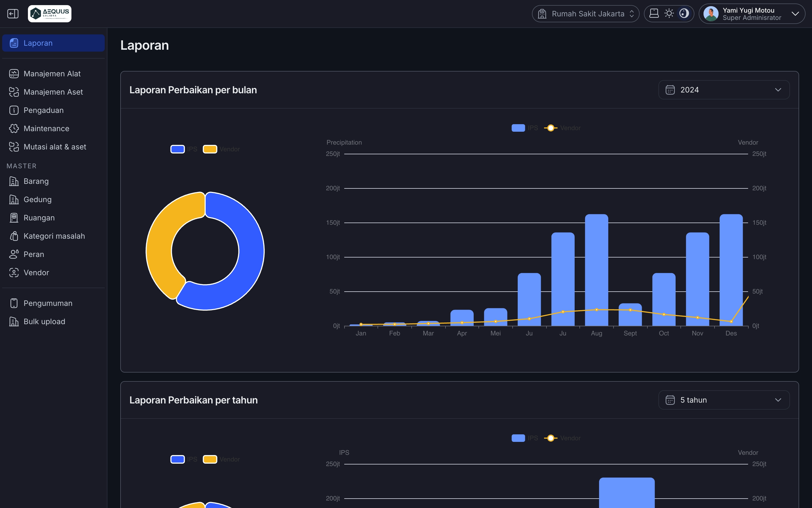This screenshot has width=812, height=508.
Task: Click the Maintenance gear icon
Action: (14, 128)
